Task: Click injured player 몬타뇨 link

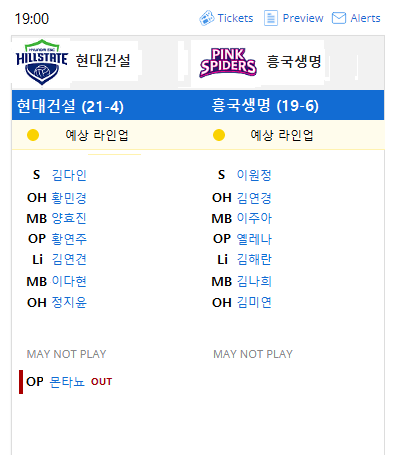Action: (x=67, y=382)
